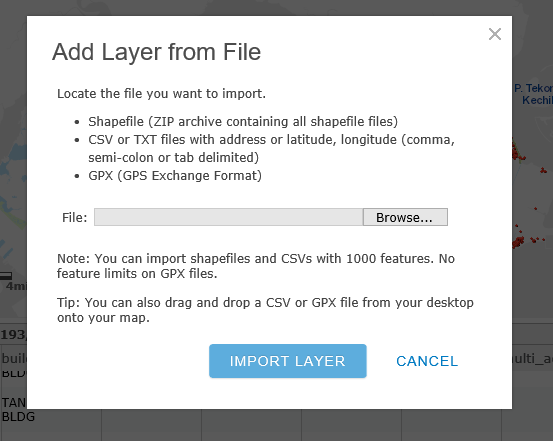Click the P. Tekong Kechil map label
The width and height of the screenshot is (553, 441).
point(533,94)
